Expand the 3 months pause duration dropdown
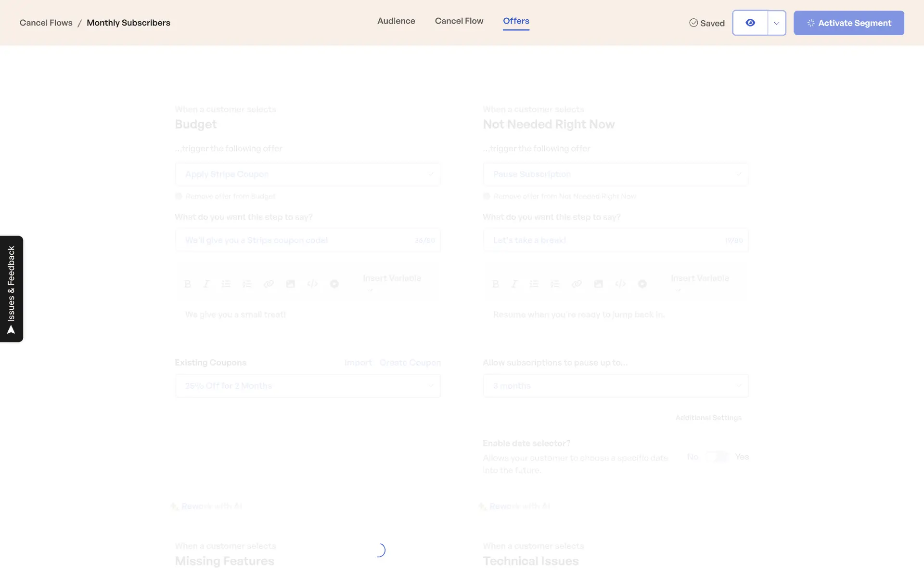This screenshot has height=578, width=924. click(616, 386)
